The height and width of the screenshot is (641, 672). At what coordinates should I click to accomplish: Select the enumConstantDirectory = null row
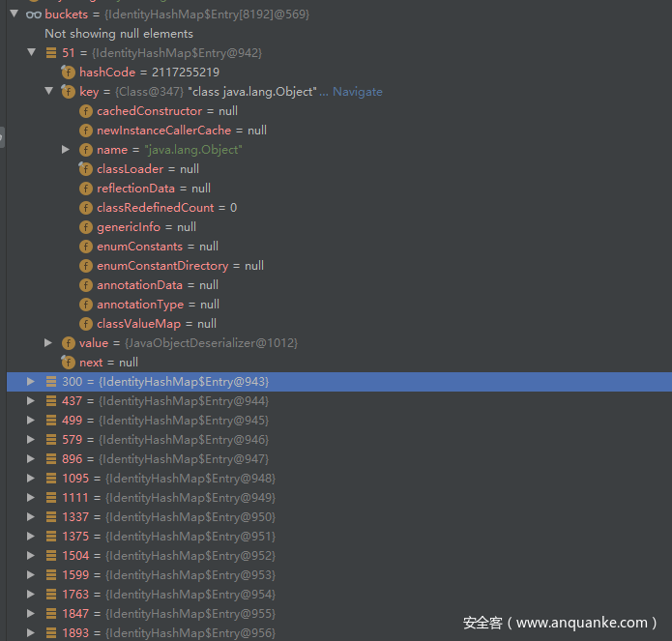click(x=180, y=266)
